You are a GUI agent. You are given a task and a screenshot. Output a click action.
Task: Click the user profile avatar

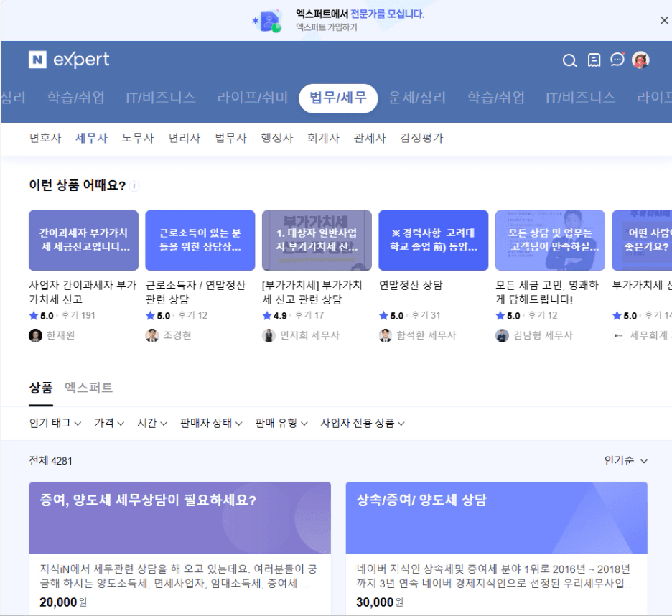click(x=640, y=60)
